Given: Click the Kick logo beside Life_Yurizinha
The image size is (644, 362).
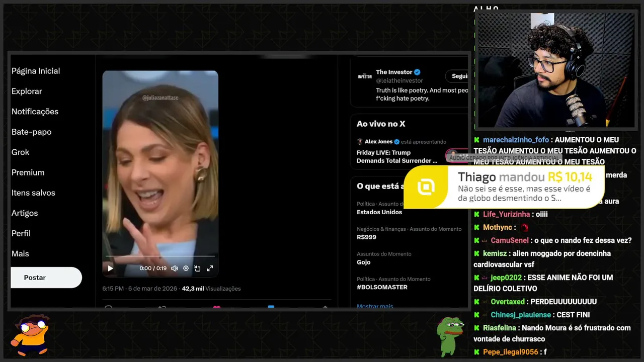Looking at the screenshot, I should tap(476, 214).
